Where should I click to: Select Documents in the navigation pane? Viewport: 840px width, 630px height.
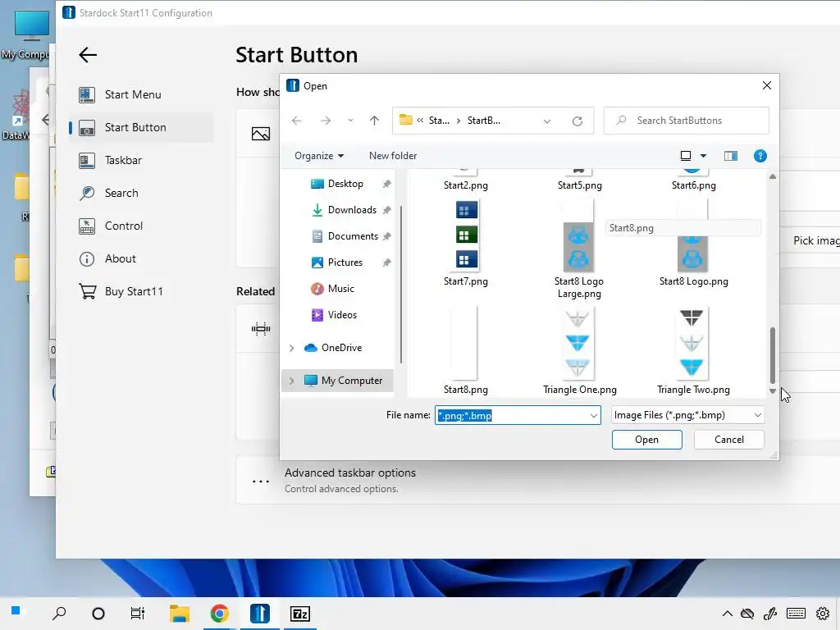353,236
